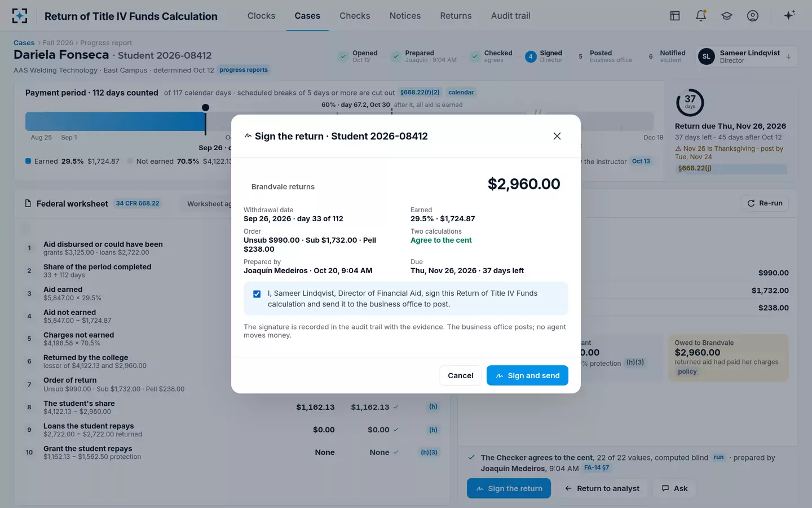Open the graduation cap training icon
Viewport: 812px width, 508px height.
point(727,16)
